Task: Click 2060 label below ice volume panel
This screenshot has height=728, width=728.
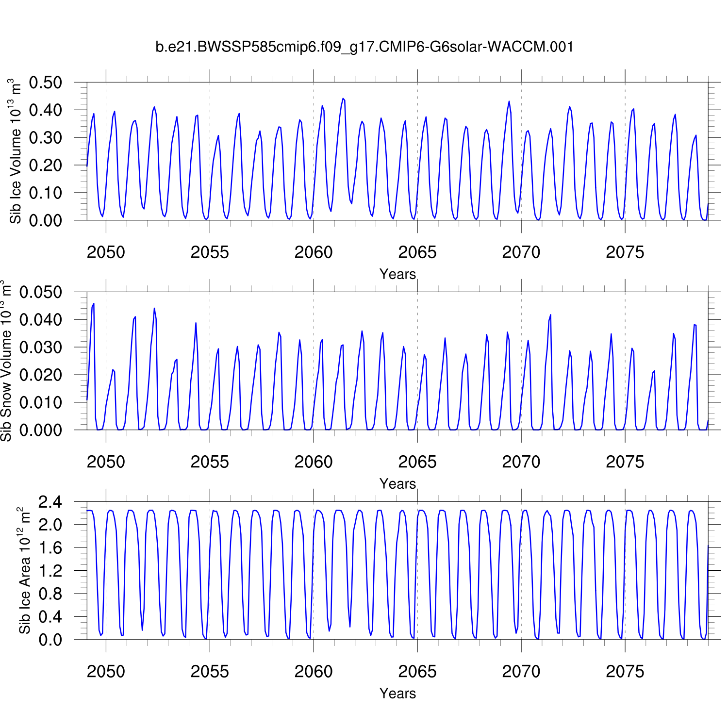Action: click(314, 252)
